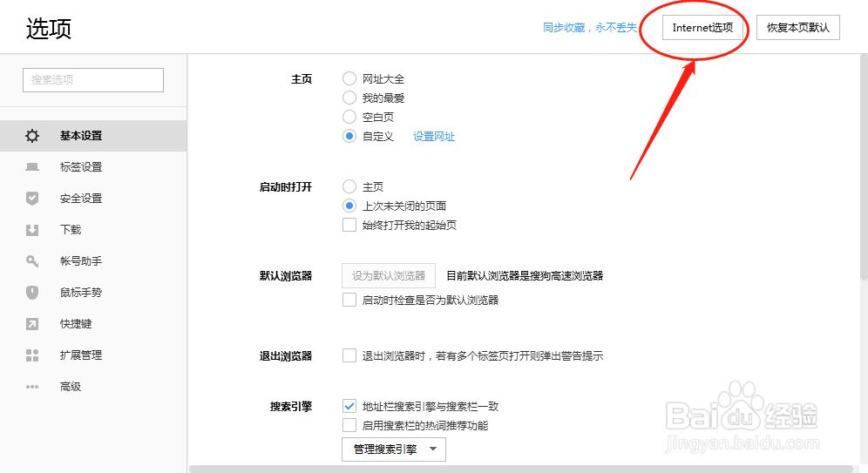
Task: Click the key icon beside 帐号助手
Action: tap(32, 261)
